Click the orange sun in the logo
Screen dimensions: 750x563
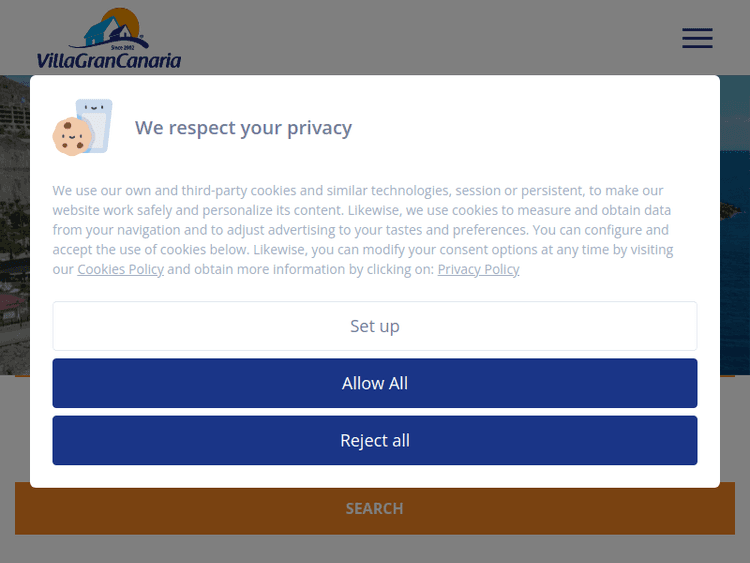pos(126,17)
